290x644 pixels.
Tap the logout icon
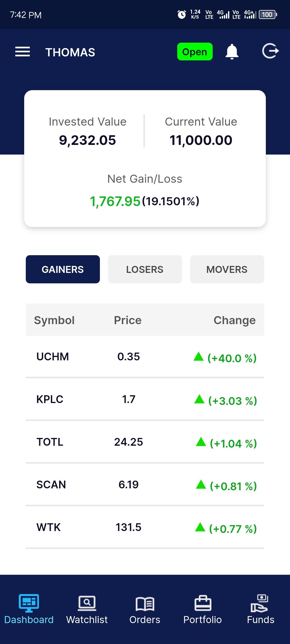pos(270,51)
